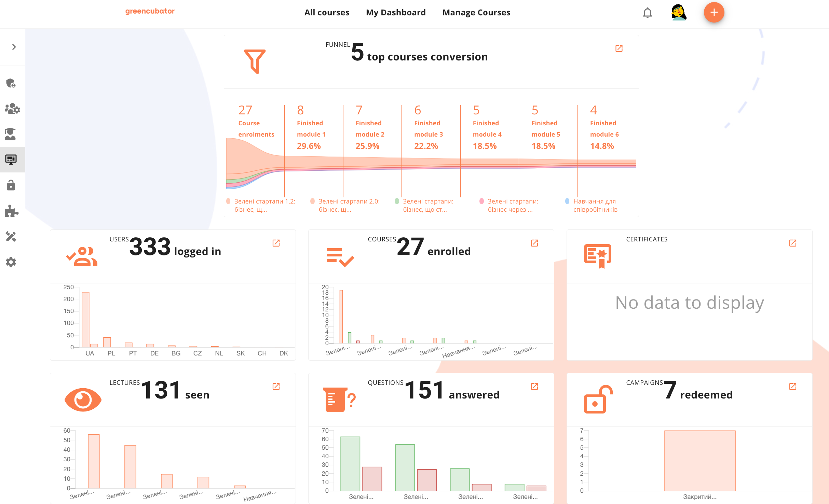The image size is (829, 504).
Task: Click the graduation cap student icon
Action: (x=11, y=132)
